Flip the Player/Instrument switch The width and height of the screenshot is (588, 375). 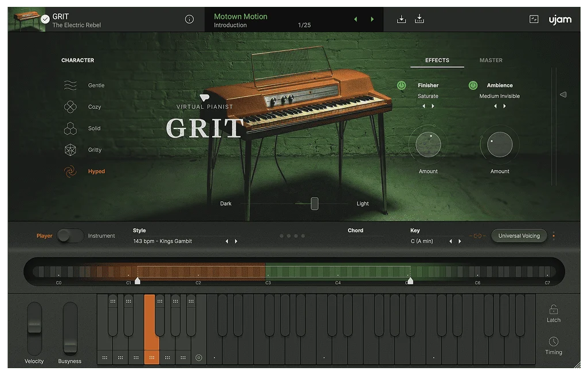click(x=70, y=236)
